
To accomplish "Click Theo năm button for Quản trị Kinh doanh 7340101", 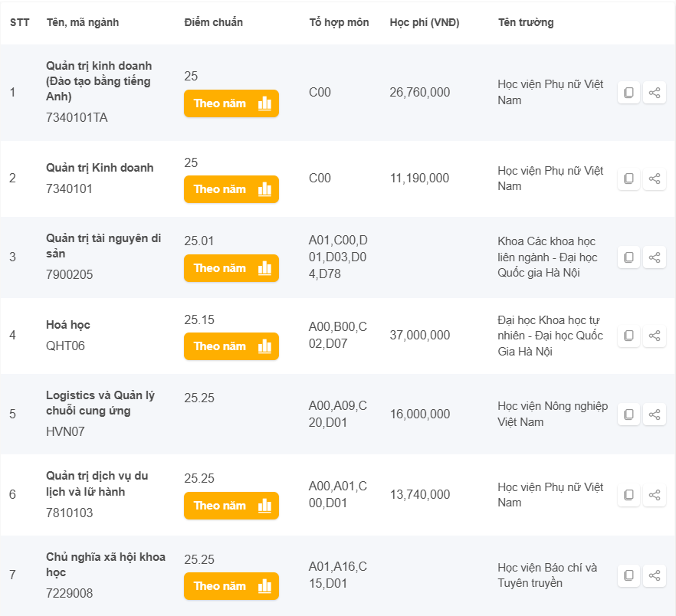I will point(231,189).
